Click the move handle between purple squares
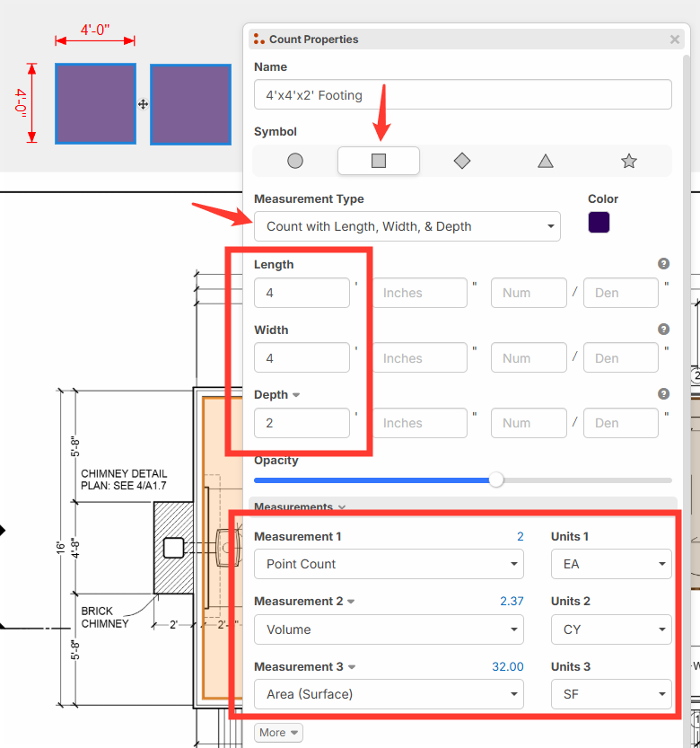Image resolution: width=700 pixels, height=748 pixels. point(143,104)
